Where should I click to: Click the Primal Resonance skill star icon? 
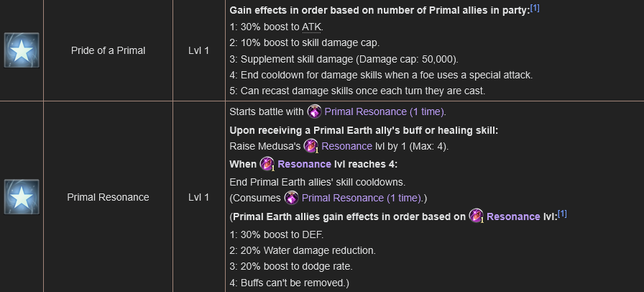22,197
